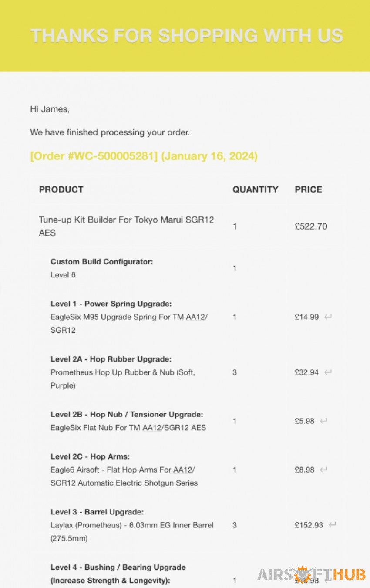370x588 pixels.
Task: Open Laylax 6.03mm EG Inner Barrel item
Action: [x=132, y=532]
